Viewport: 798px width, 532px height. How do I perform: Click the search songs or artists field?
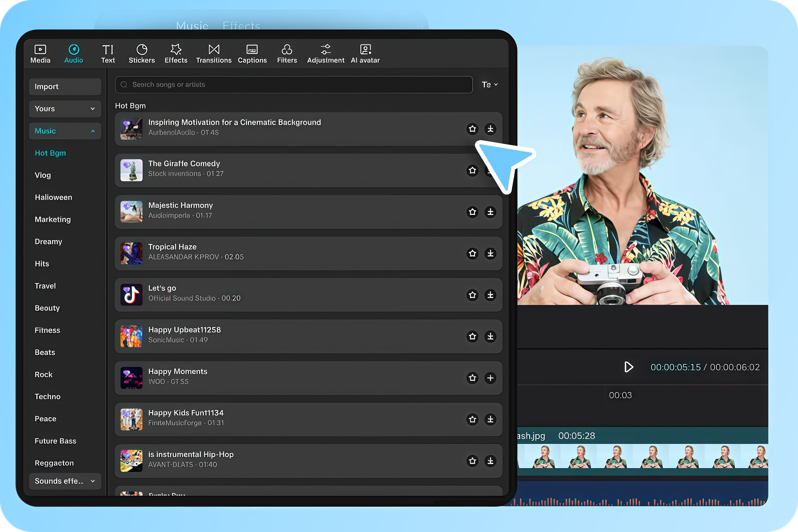pyautogui.click(x=293, y=85)
